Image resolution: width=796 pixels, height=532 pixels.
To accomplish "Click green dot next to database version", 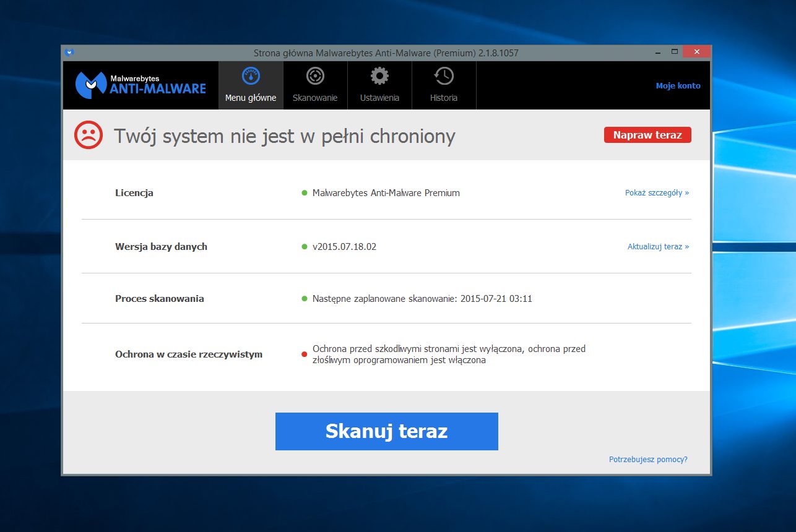I will (304, 247).
